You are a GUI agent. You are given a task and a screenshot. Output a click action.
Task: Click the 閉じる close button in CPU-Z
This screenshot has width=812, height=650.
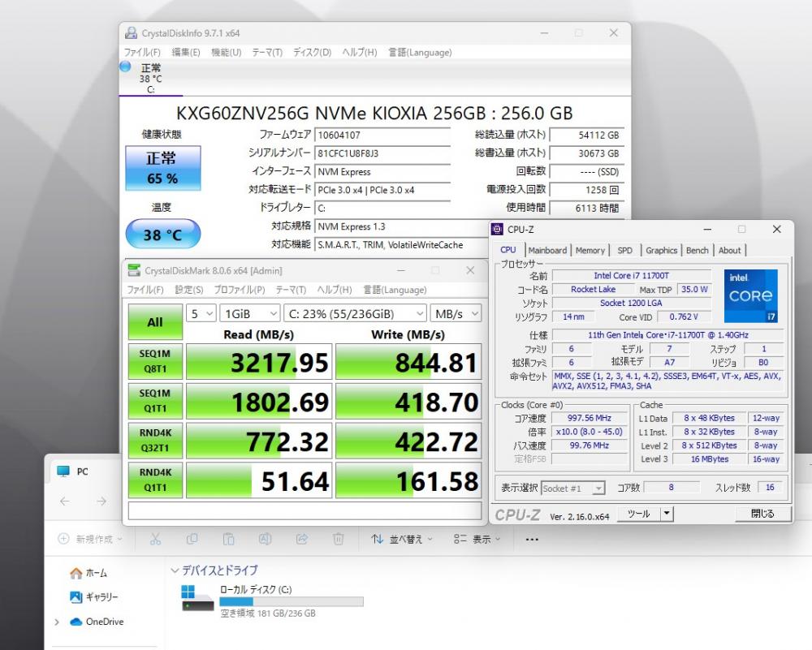tap(762, 514)
